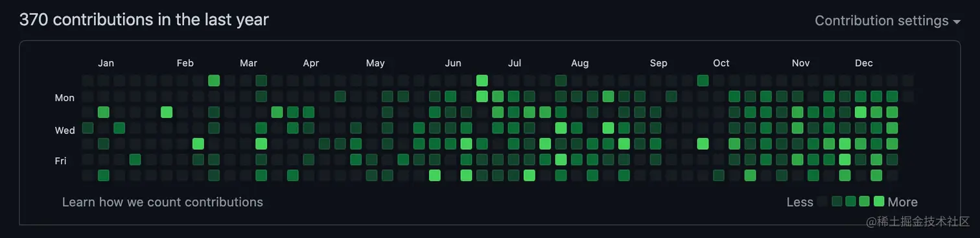Image resolution: width=980 pixels, height=238 pixels.
Task: Select the bright Thursday cell under Mar
Action: pyautogui.click(x=261, y=143)
